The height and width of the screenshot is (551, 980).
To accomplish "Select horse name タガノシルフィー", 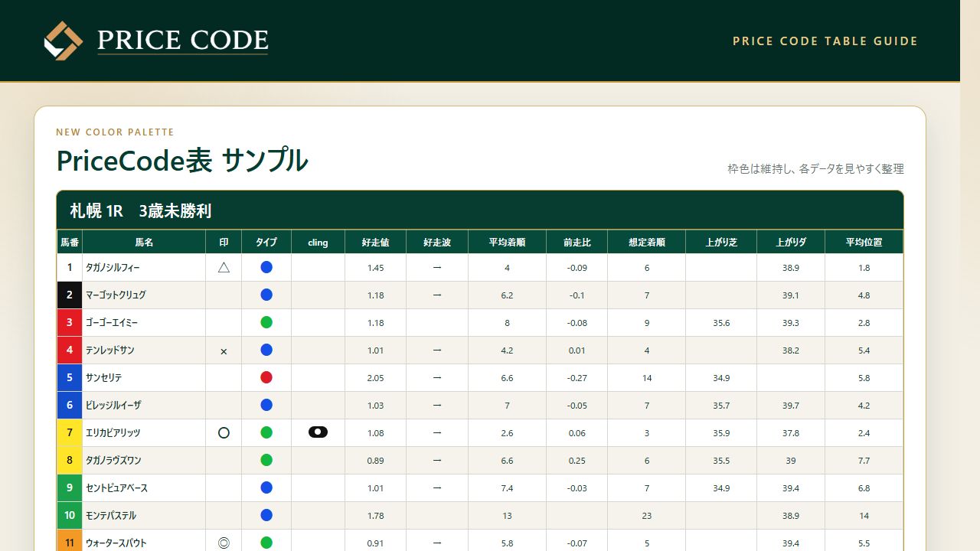I will pyautogui.click(x=113, y=268).
